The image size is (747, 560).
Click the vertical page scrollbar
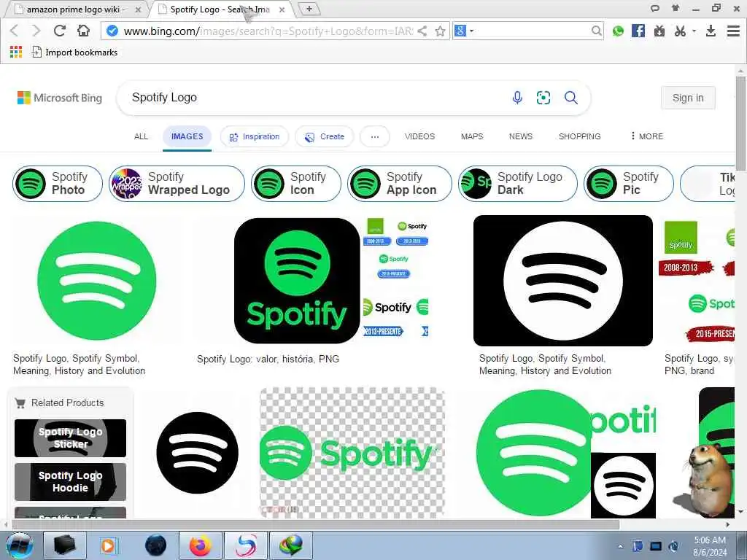[740, 124]
